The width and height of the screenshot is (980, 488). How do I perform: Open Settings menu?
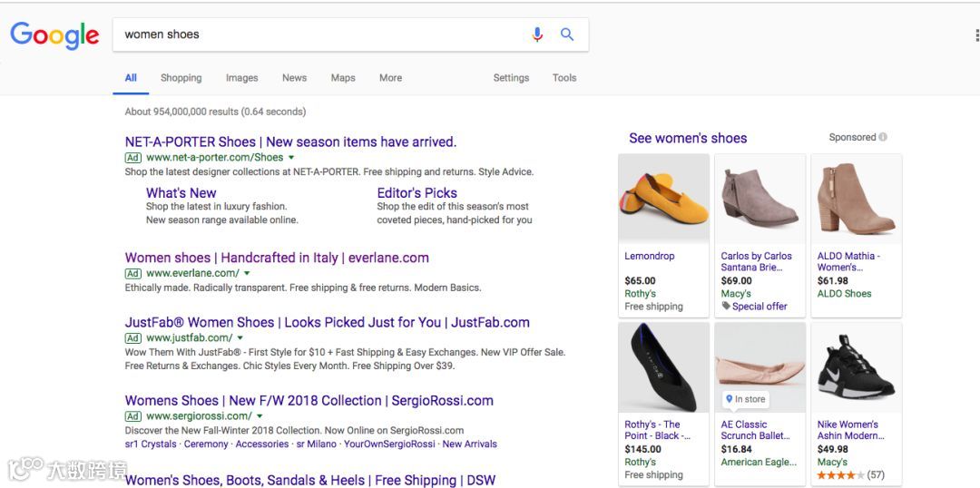(x=511, y=78)
